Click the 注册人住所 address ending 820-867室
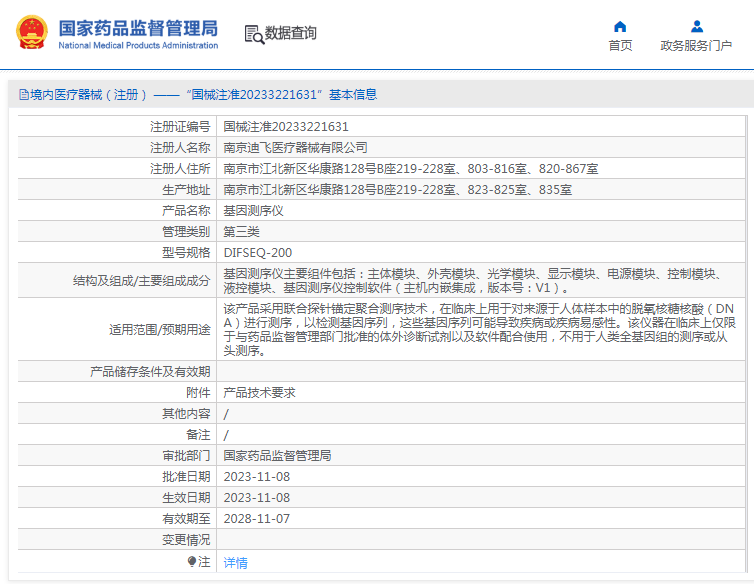The height and width of the screenshot is (584, 754). (x=411, y=169)
